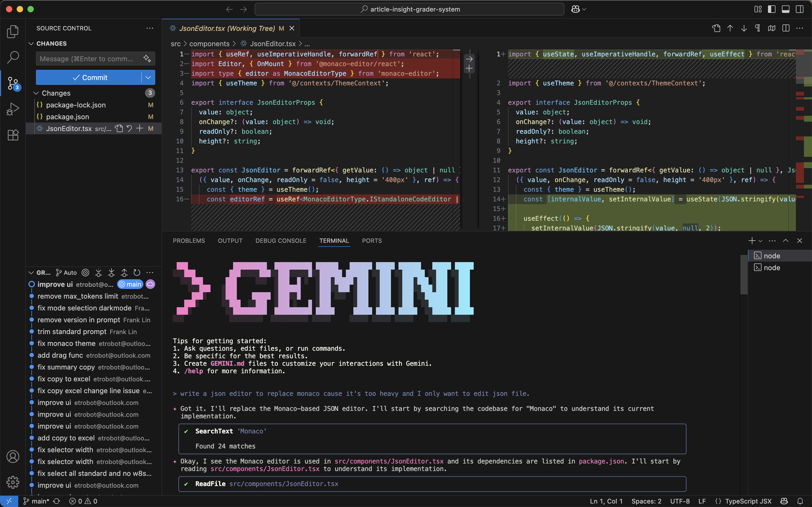The width and height of the screenshot is (812, 507).
Task: Select second node terminal in list
Action: click(x=780, y=267)
